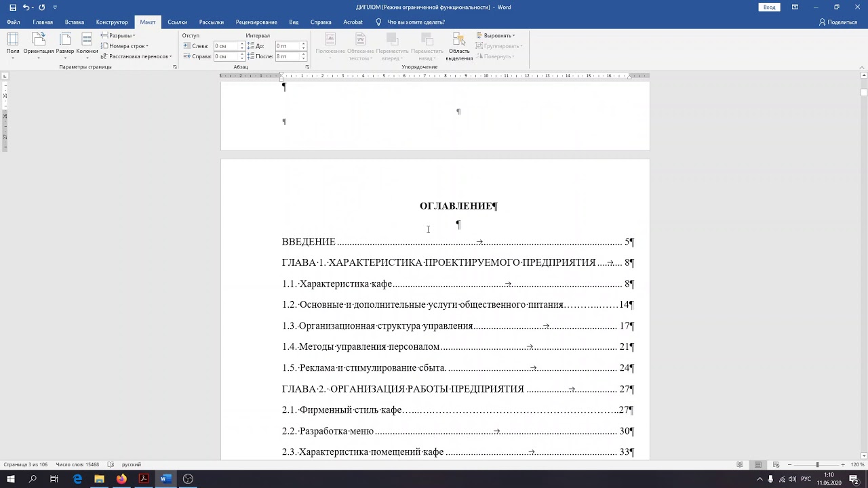Switch to Read Mode view in status bar
Screen dimensions: 868x488
coord(740,465)
